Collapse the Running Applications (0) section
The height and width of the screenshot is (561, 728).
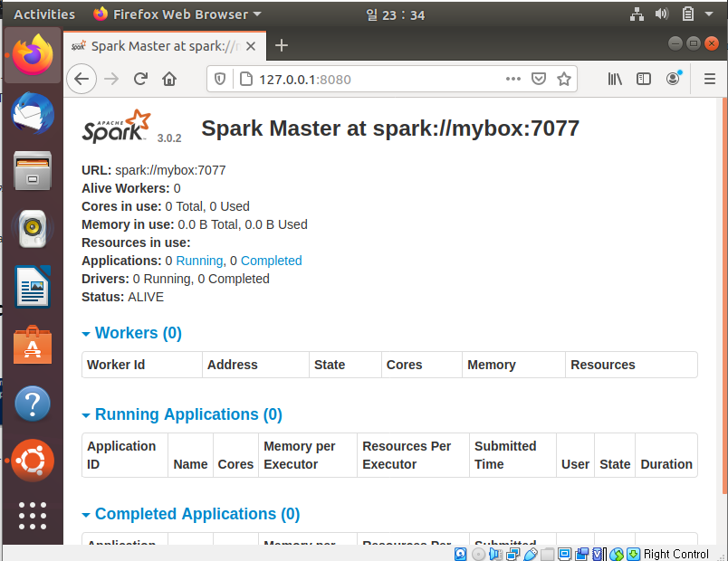click(x=182, y=414)
